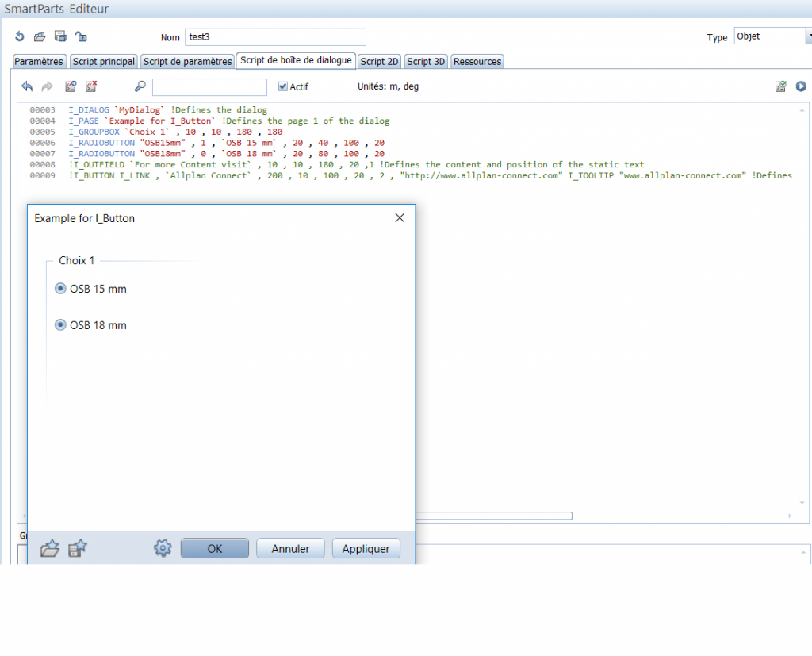The height and width of the screenshot is (656, 812).
Task: Click the Unités: m, deg label
Action: (388, 86)
